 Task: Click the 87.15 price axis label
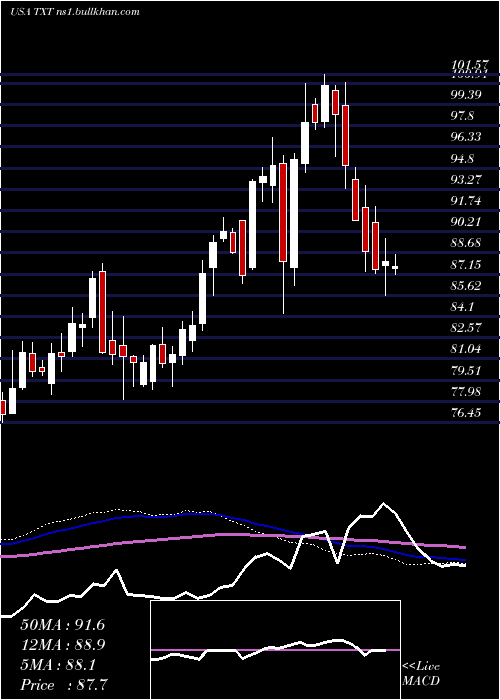click(x=466, y=264)
